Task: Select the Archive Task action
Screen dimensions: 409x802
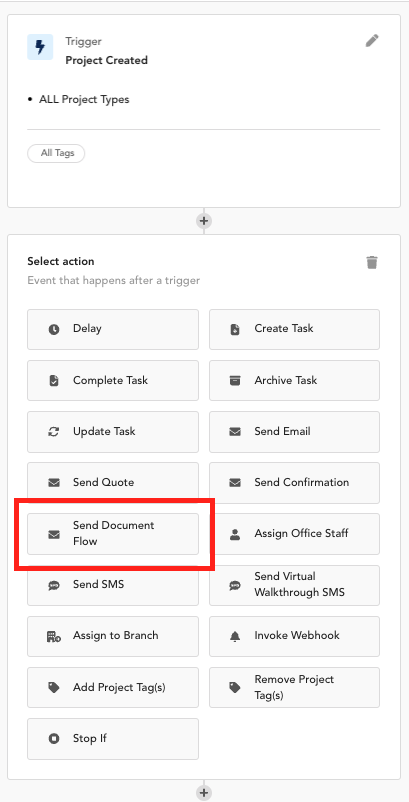Action: 294,381
